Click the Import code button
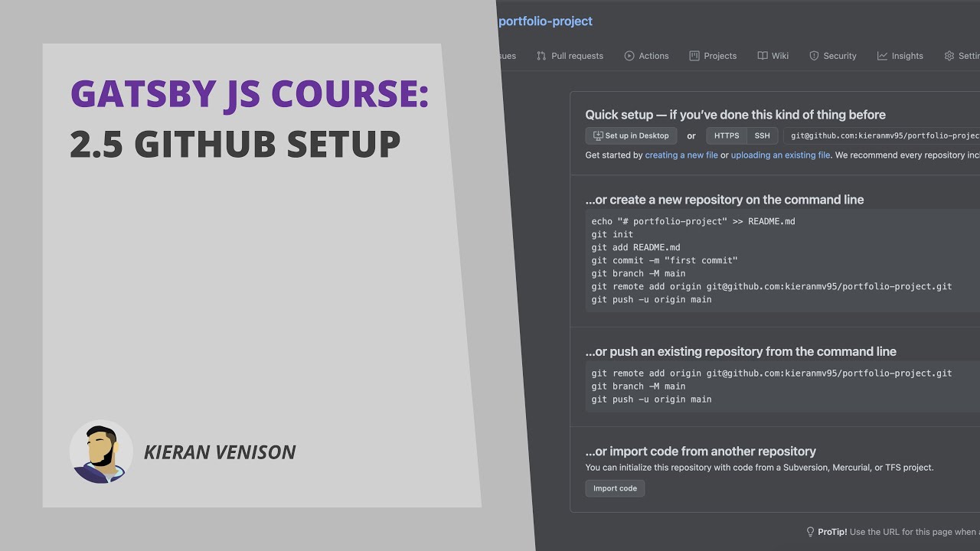 (x=615, y=488)
